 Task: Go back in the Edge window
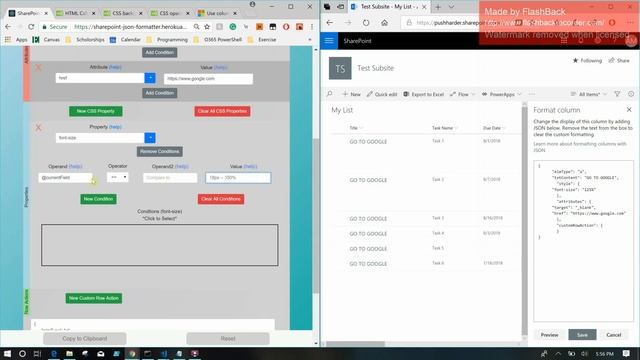[330, 23]
